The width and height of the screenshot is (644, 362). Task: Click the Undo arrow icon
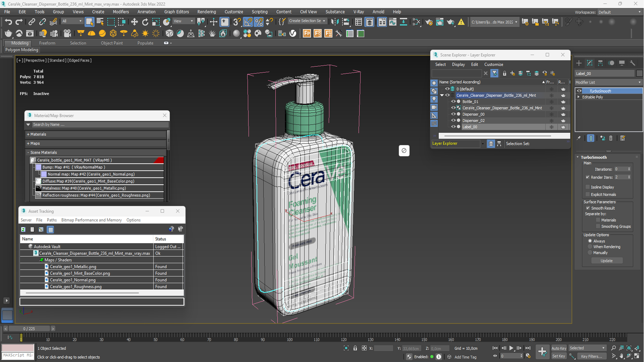click(x=8, y=22)
